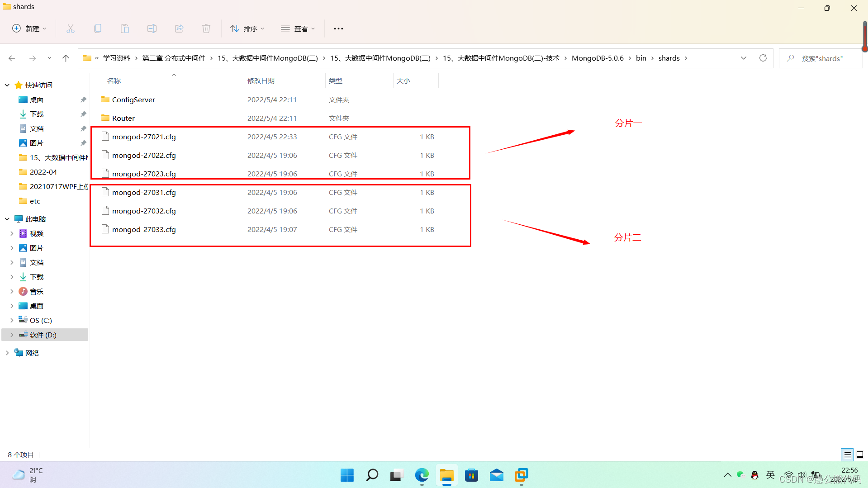Click 学习资料 in the breadcrumb path
Screen dimensions: 868x488
117,58
